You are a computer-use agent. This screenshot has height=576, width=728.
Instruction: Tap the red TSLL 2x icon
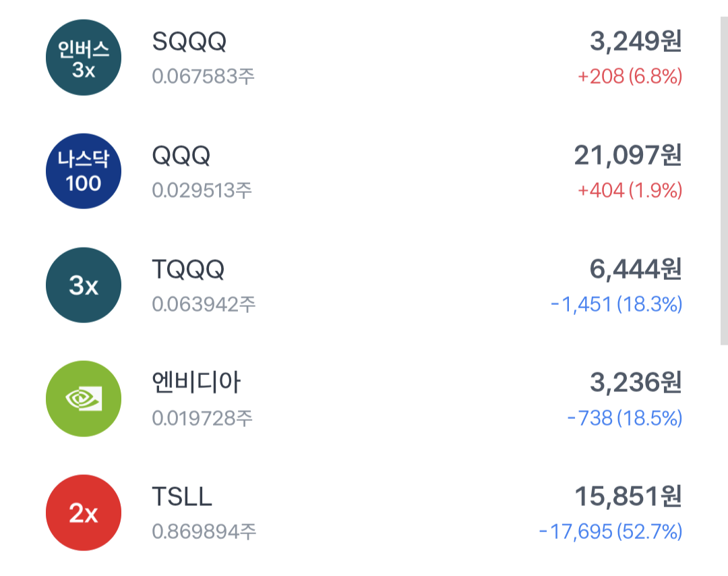pos(84,513)
